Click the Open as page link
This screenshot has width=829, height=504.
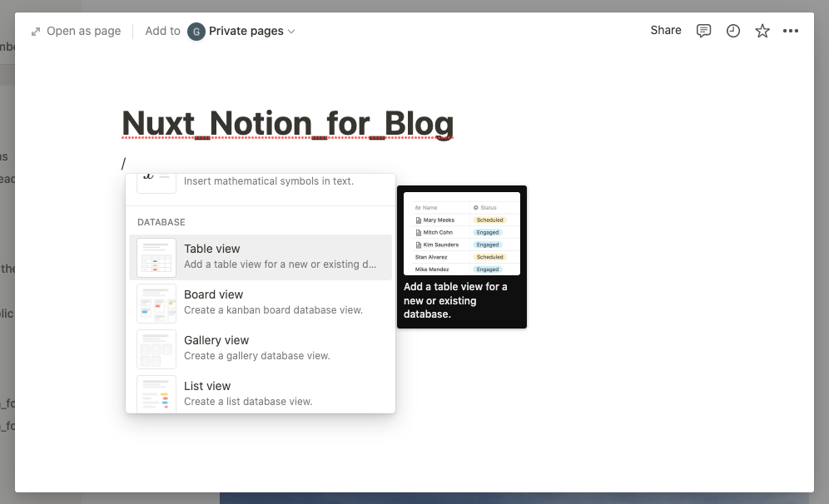click(x=76, y=31)
